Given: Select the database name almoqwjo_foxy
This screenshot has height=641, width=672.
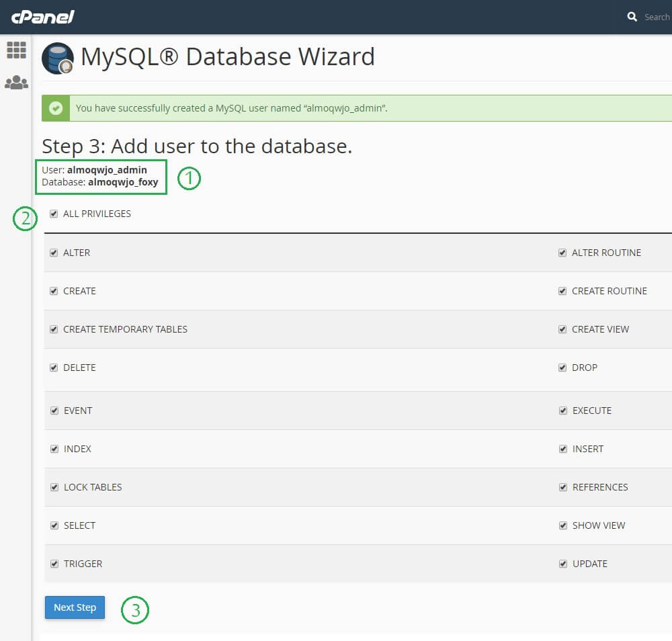Looking at the screenshot, I should tap(123, 182).
